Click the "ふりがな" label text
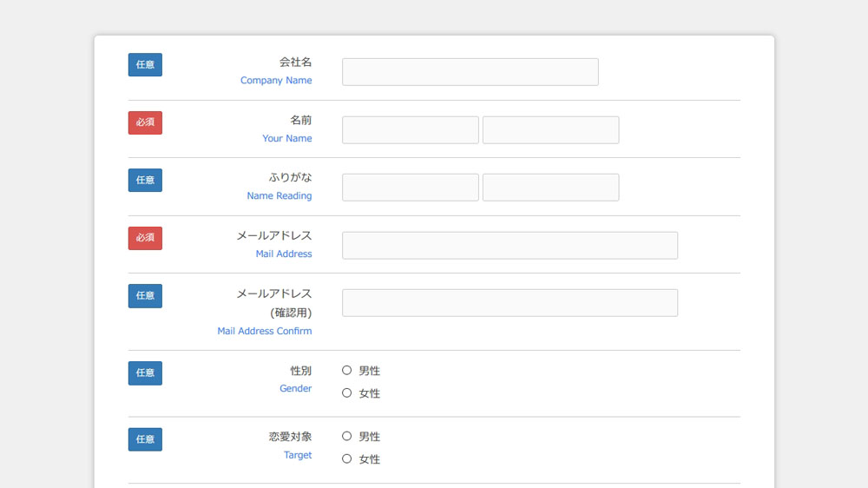The image size is (868, 488). pyautogui.click(x=291, y=177)
